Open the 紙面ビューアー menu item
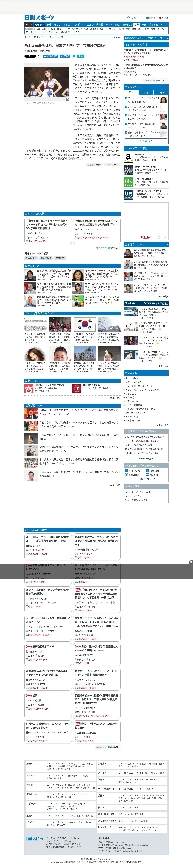This screenshot has height=868, width=193. click(157, 25)
